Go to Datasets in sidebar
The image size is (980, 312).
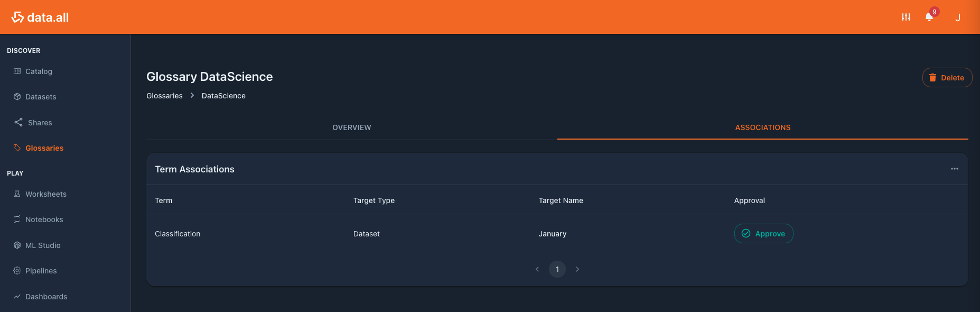pyautogui.click(x=41, y=97)
